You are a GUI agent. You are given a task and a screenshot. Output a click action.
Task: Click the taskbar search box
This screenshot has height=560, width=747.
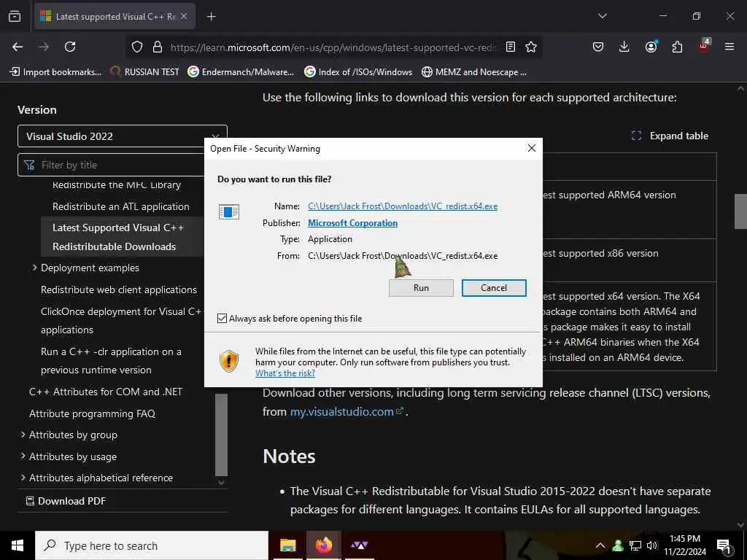pos(152,545)
